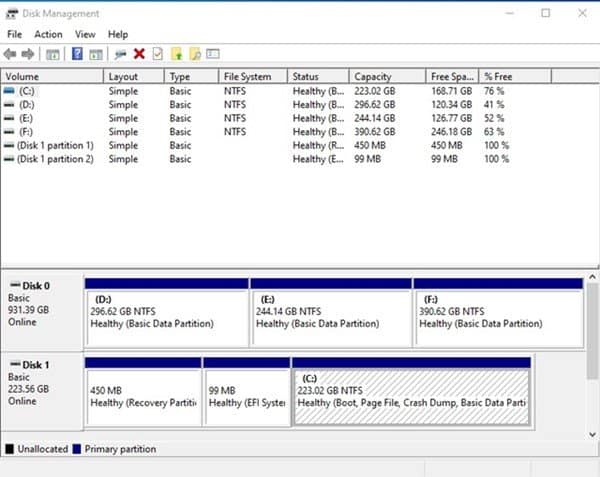Click NTFS in the (C:) row
600x477 pixels.
coord(235,91)
